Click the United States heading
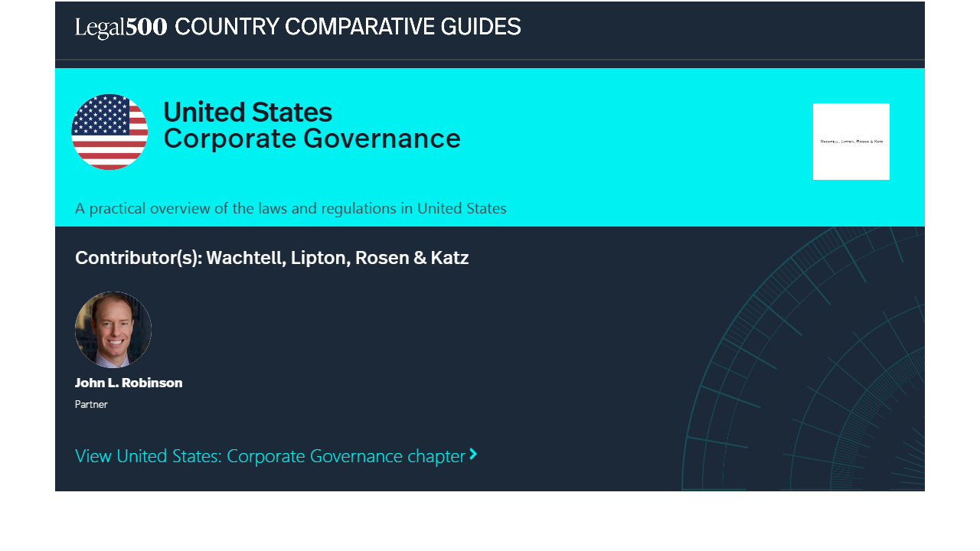The height and width of the screenshot is (551, 980). [x=247, y=112]
